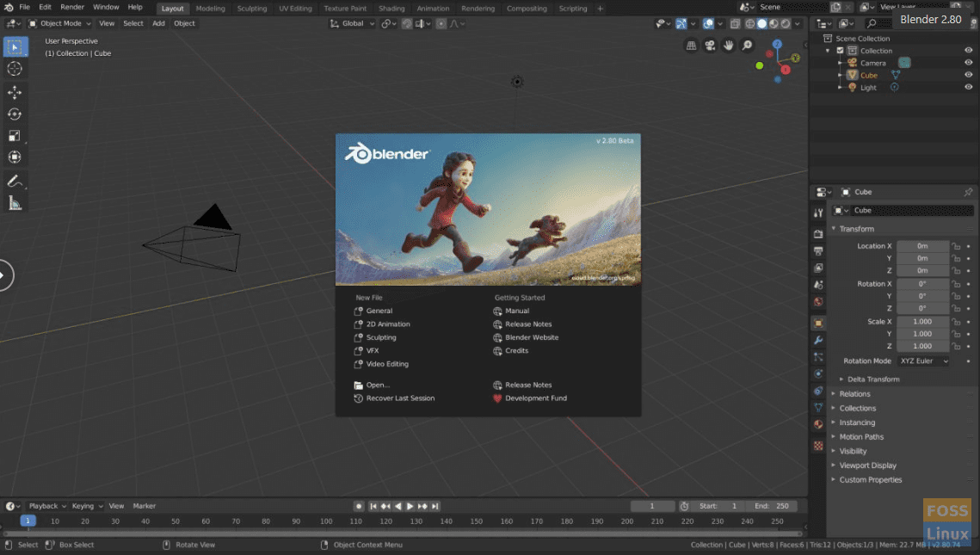The image size is (980, 555).
Task: Open the Render properties tab icon
Action: click(818, 234)
